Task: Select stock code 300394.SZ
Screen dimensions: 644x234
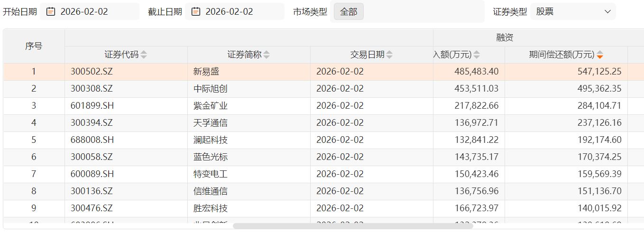Action: tap(92, 123)
